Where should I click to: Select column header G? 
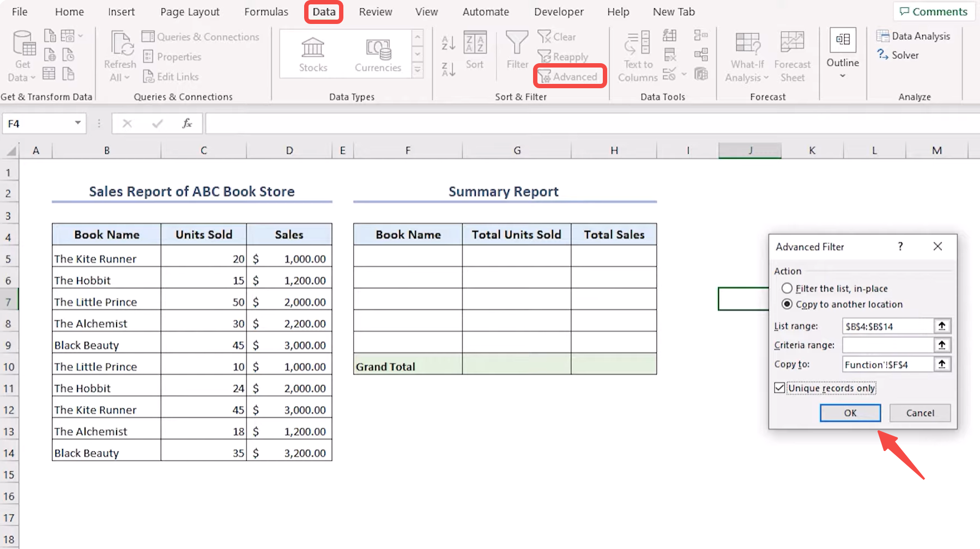coord(517,150)
